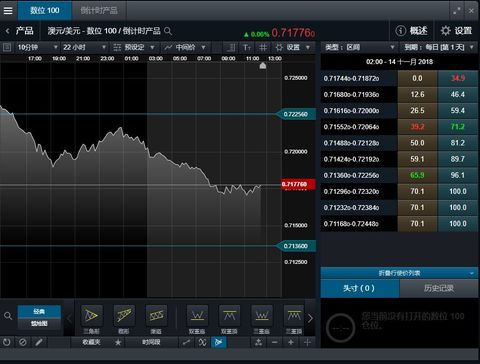Click the favorites star icon
Screen dimensions: 480x364
[x=118, y=342]
